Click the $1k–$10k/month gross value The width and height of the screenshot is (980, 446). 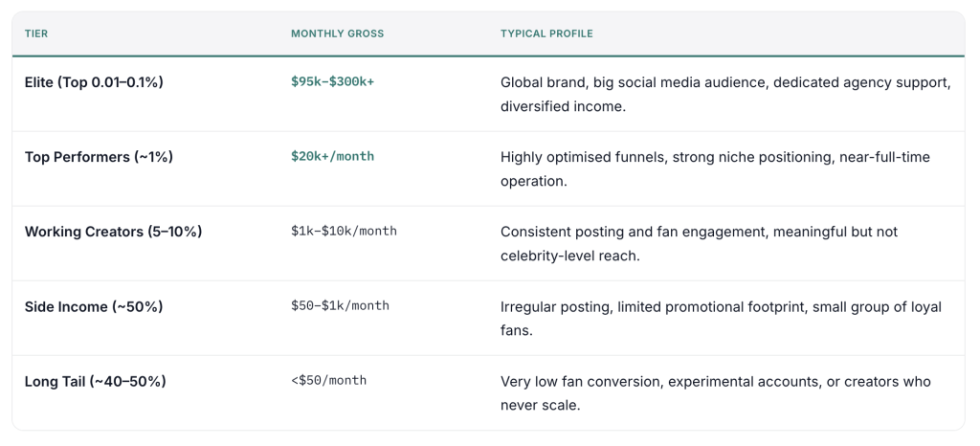pyautogui.click(x=344, y=232)
